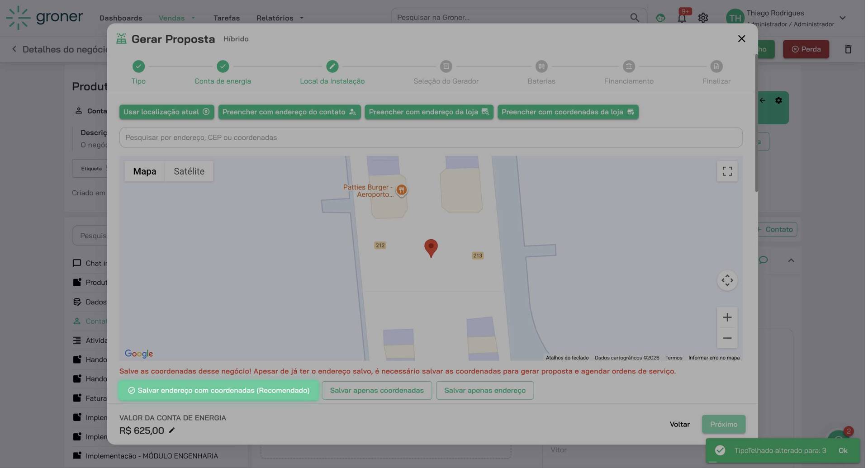Open the Vendas dropdown menu
Viewport: 868px width, 468px height.
[176, 18]
